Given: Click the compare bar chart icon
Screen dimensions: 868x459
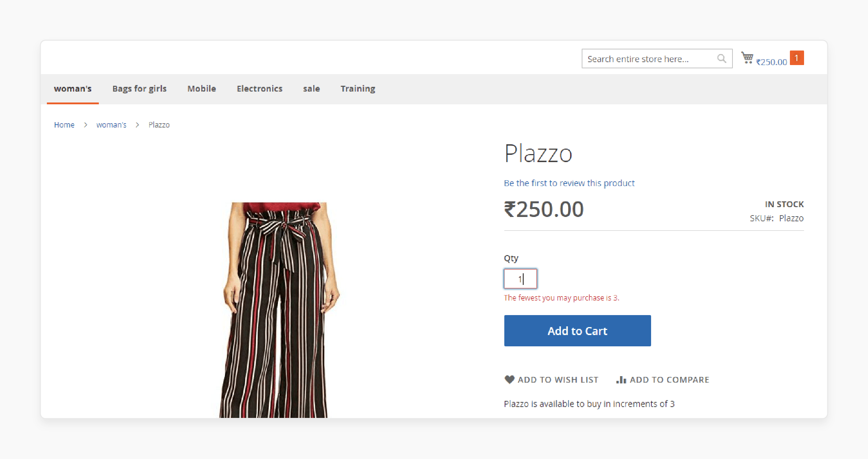Looking at the screenshot, I should coord(621,380).
